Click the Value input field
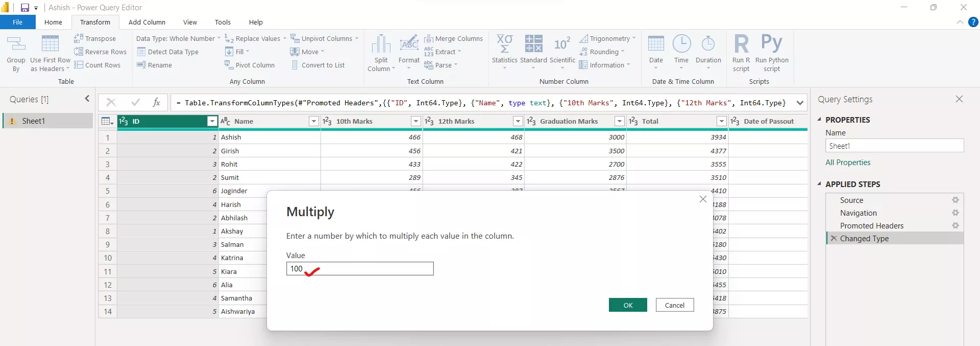 click(360, 268)
